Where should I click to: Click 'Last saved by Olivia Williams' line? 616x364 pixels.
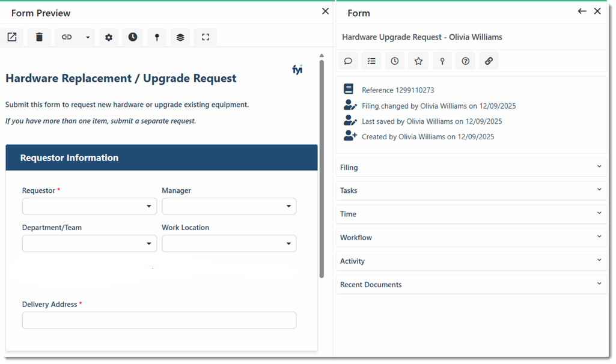[432, 121]
